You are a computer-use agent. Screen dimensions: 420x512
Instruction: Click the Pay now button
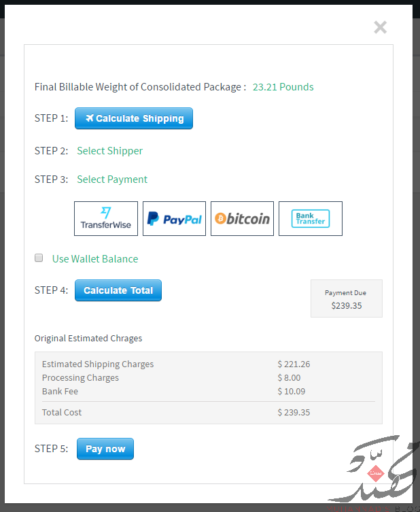tap(105, 449)
